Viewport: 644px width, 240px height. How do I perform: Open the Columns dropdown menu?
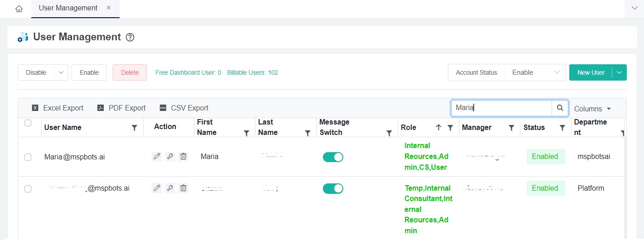coord(592,109)
